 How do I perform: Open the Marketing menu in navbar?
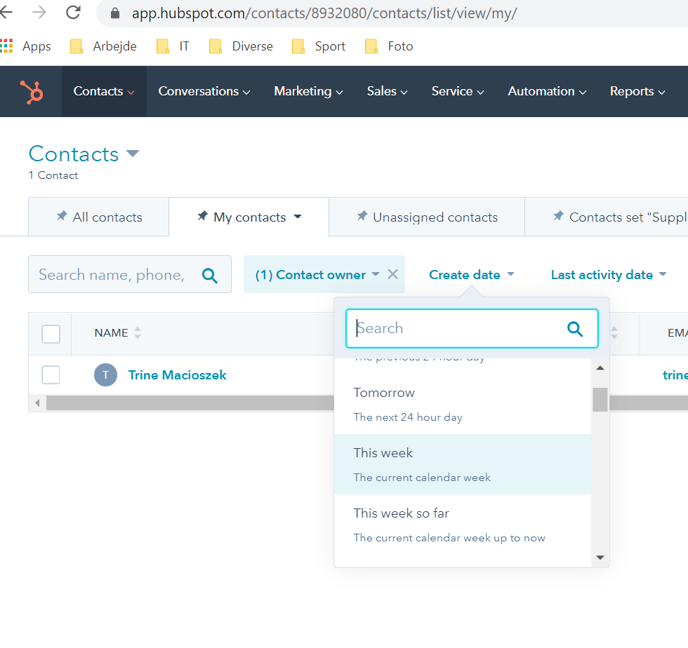[308, 91]
